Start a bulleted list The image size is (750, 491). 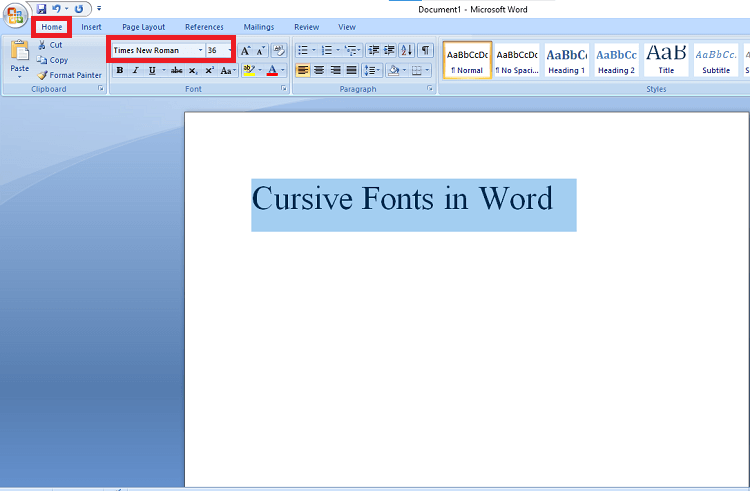(x=303, y=50)
